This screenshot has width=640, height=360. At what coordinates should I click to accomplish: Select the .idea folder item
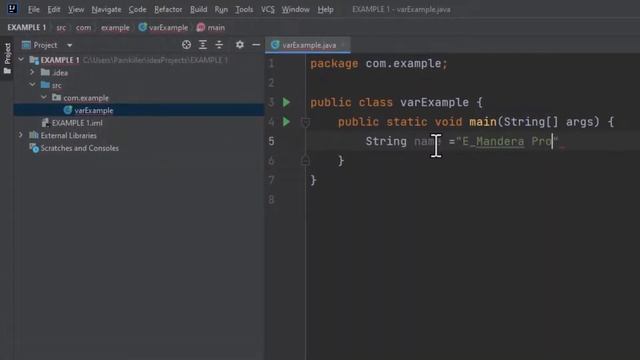(x=55, y=73)
